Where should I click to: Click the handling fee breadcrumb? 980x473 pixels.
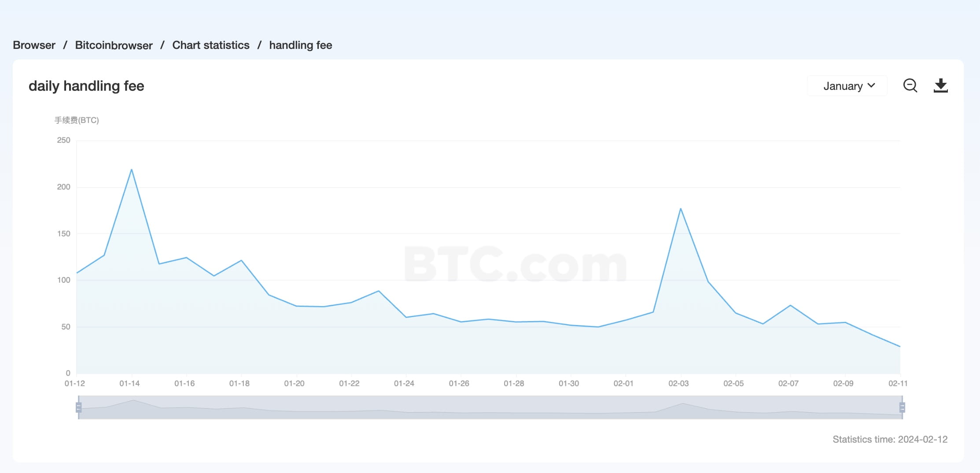tap(301, 45)
